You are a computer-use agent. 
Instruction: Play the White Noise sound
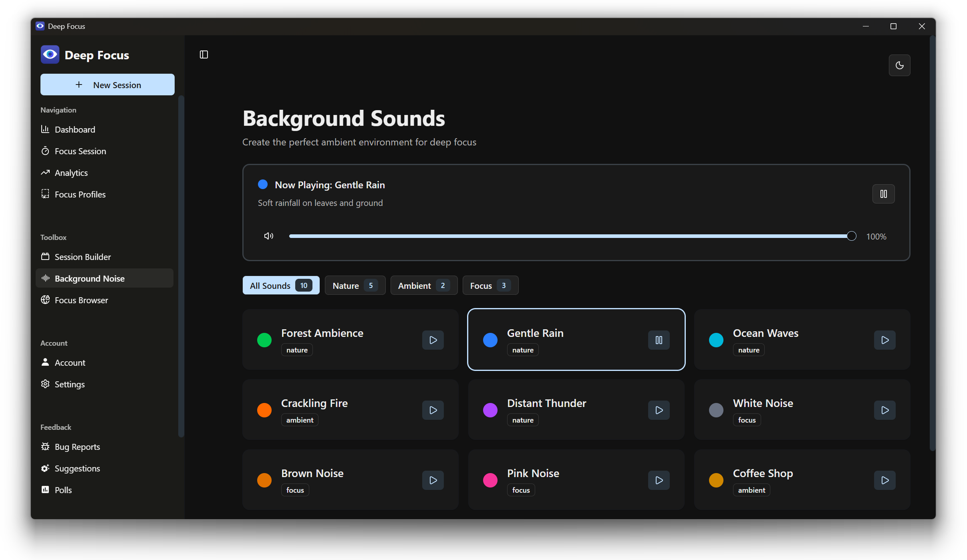click(x=885, y=410)
